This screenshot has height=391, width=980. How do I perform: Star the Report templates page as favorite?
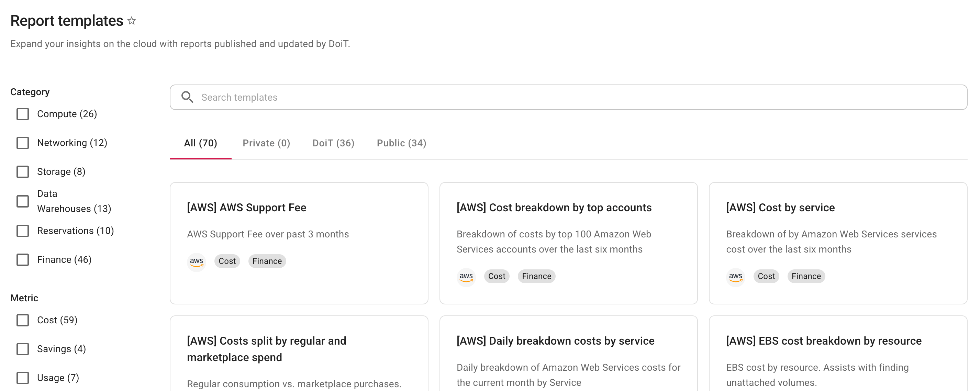[132, 21]
